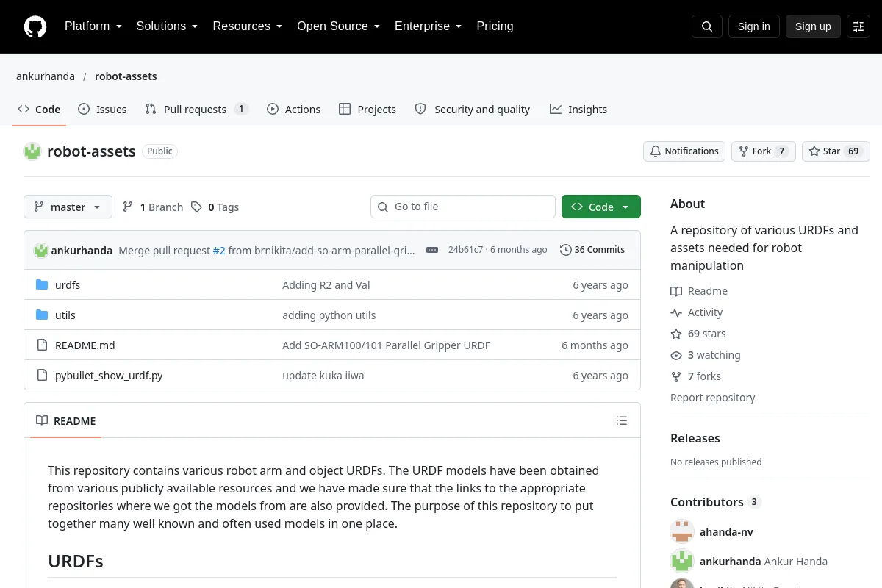Click the 3 watching link
Viewport: 882px width, 588px height.
(706, 355)
